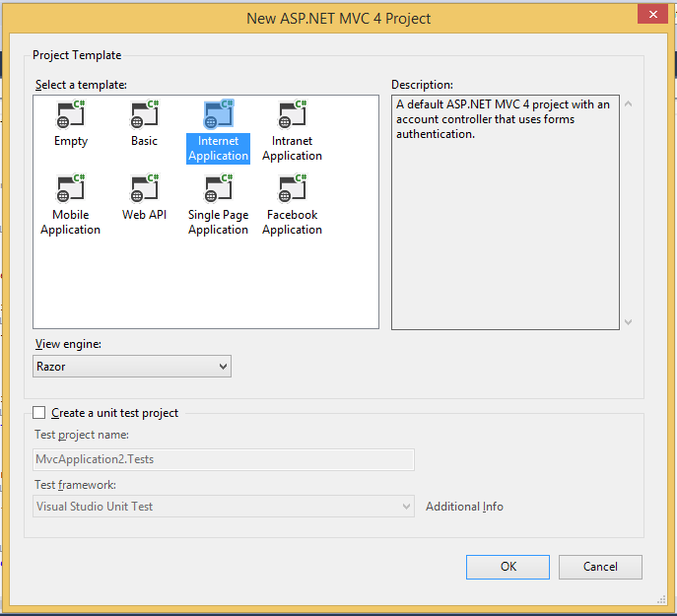Click the 'Select a template:' label
Image resolution: width=677 pixels, height=616 pixels.
point(81,85)
